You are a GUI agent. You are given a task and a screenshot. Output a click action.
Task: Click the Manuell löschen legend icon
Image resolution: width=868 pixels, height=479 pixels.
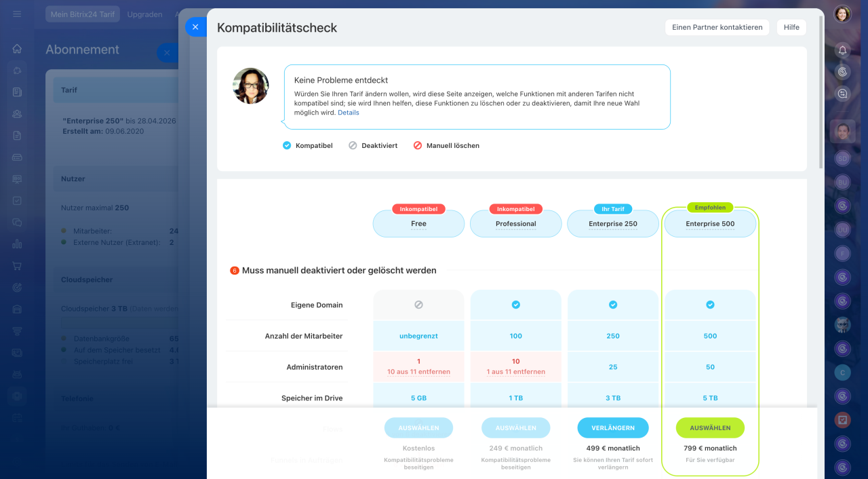coord(418,145)
